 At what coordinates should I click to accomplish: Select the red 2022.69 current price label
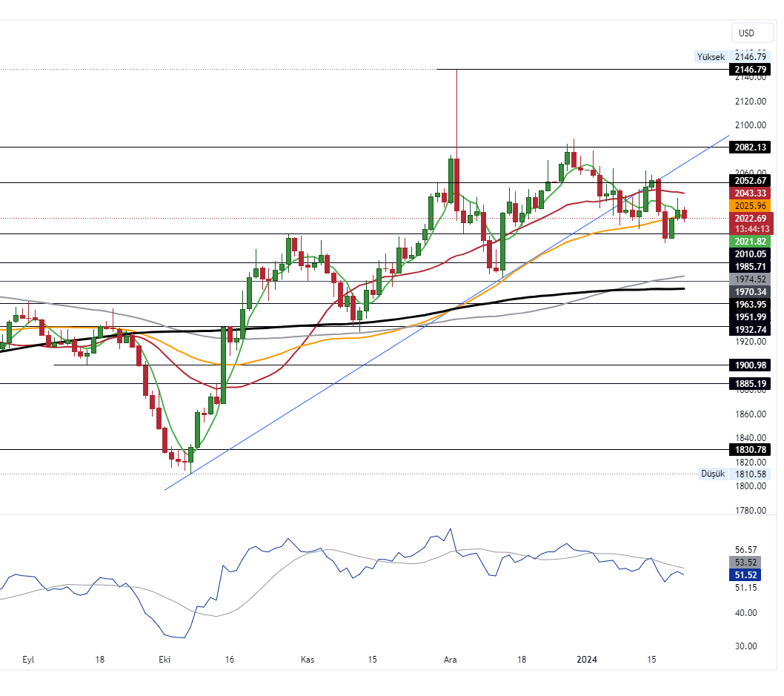[751, 219]
